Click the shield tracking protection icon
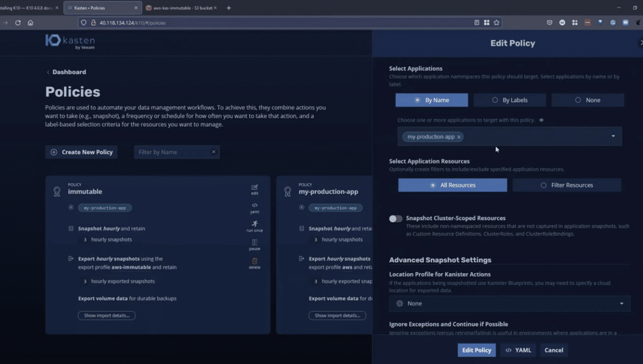Image resolution: width=643 pixels, height=364 pixels. (x=84, y=23)
